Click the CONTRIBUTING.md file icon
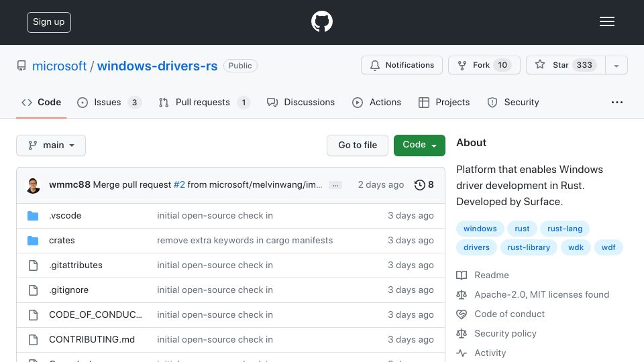 (33, 339)
